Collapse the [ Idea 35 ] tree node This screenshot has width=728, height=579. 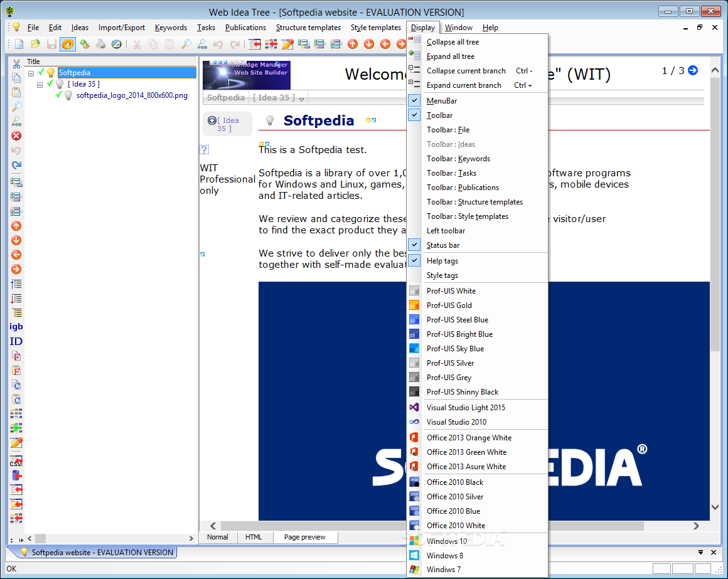point(40,85)
